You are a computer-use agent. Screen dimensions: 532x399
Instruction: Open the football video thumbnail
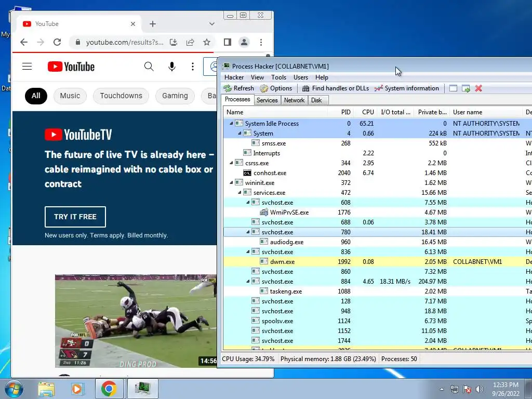(136, 321)
